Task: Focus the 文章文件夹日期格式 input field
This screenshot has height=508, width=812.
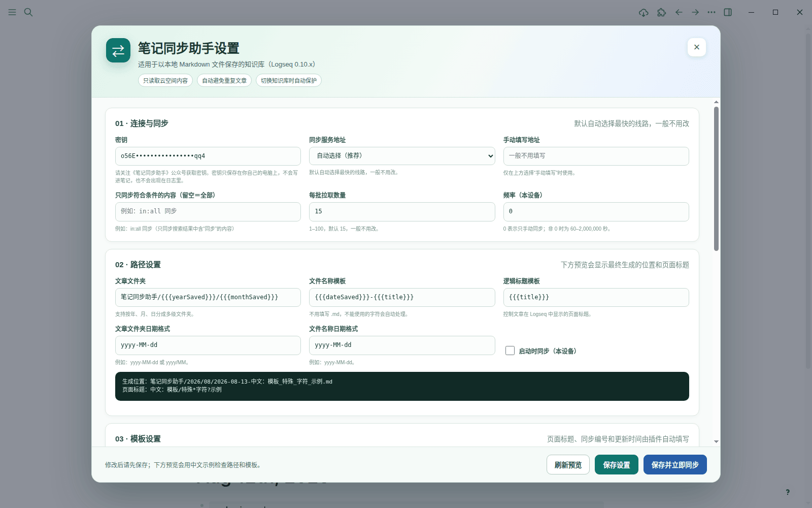Action: (x=208, y=345)
